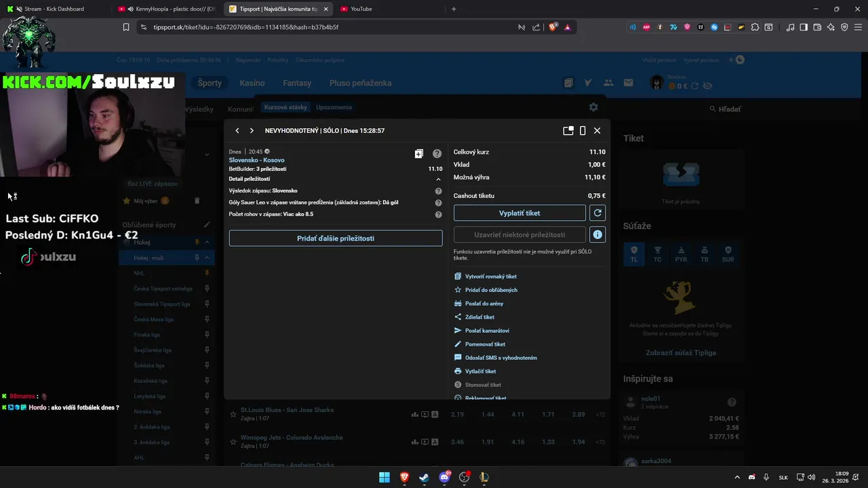Viewport: 868px width, 488px height.
Task: Toggle dark mode switch in the top bar
Action: pos(737,60)
